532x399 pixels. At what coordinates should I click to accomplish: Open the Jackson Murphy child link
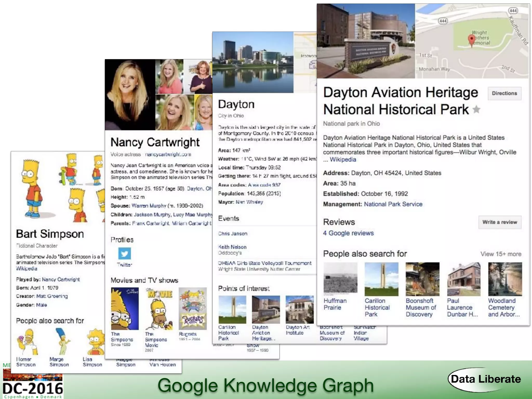[152, 215]
